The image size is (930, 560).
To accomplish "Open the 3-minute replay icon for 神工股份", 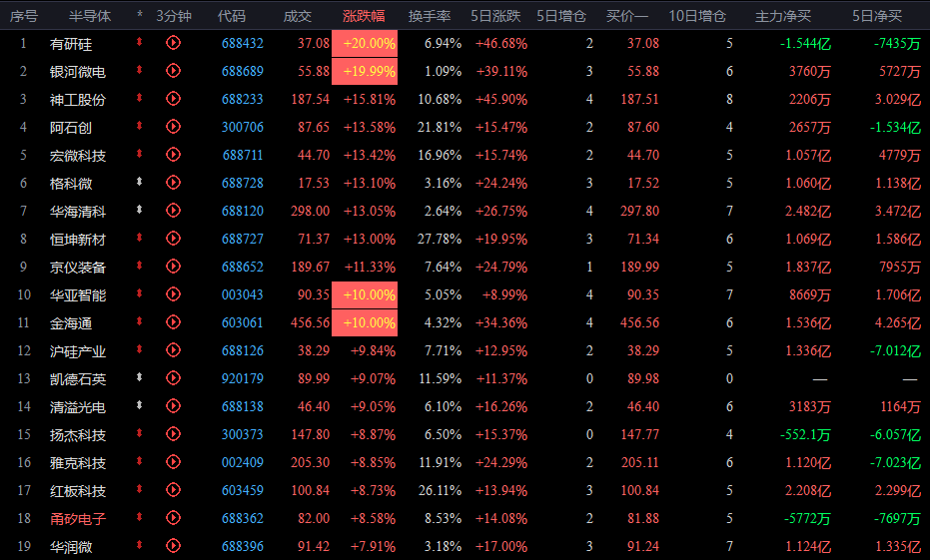I will [x=173, y=99].
